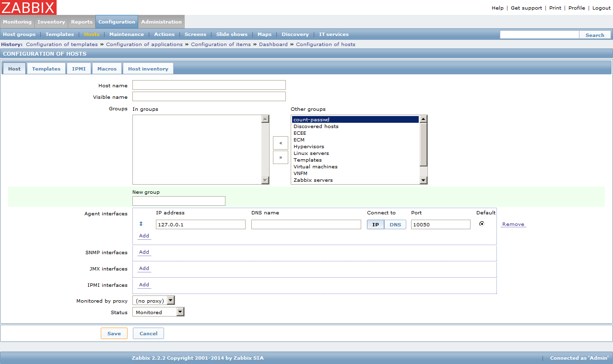Open Dashboard history link
This screenshot has width=613, height=364.
click(273, 44)
